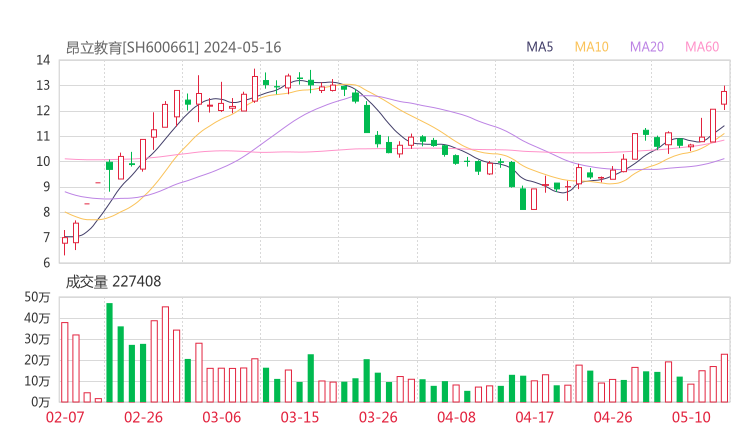Screen dimensions: 740x440
Task: Click the price axis value 12
Action: [x=43, y=111]
